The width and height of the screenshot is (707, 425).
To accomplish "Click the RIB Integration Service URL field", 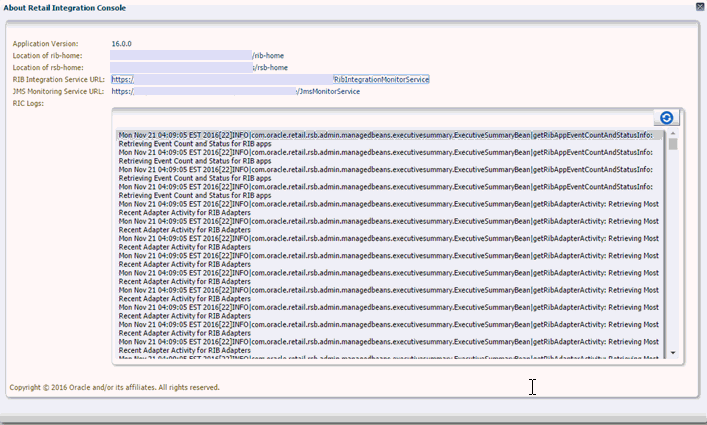I will [x=270, y=79].
